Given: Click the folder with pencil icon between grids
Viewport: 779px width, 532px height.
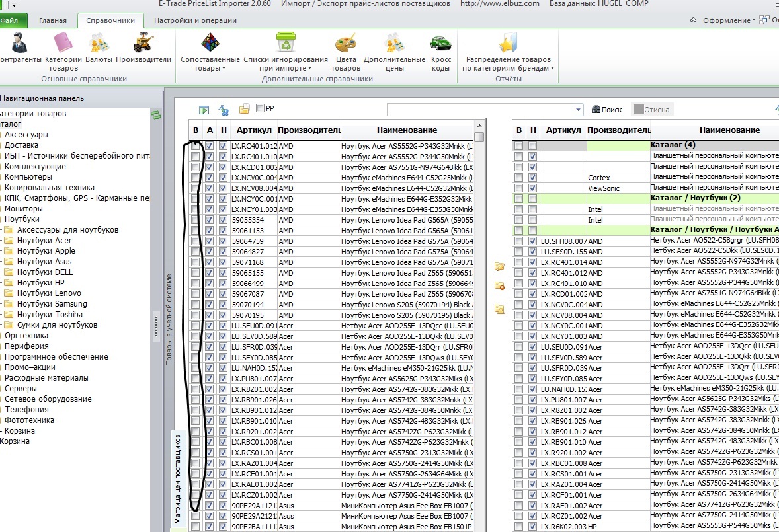Looking at the screenshot, I should 499,267.
